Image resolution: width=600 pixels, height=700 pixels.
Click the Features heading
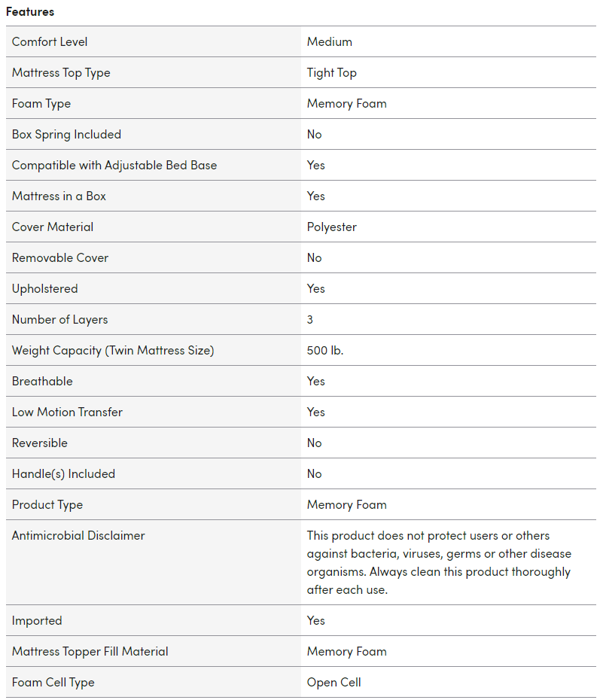(x=30, y=12)
